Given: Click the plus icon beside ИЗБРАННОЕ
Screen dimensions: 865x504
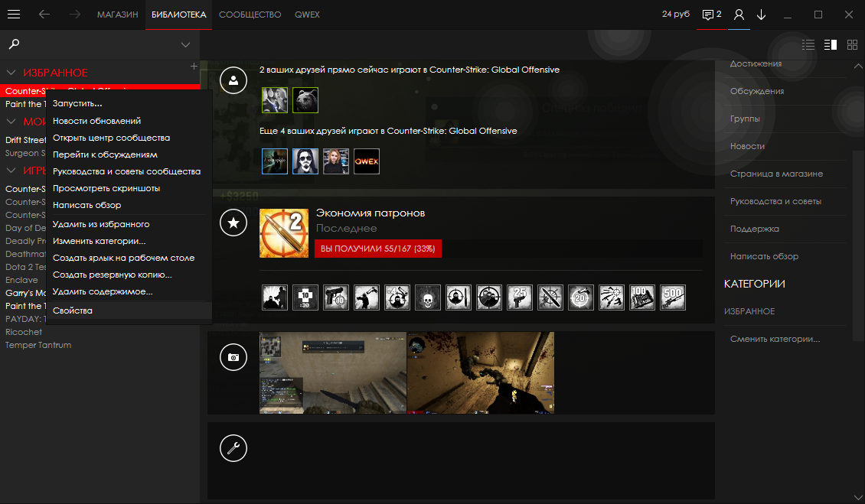Looking at the screenshot, I should click(194, 67).
